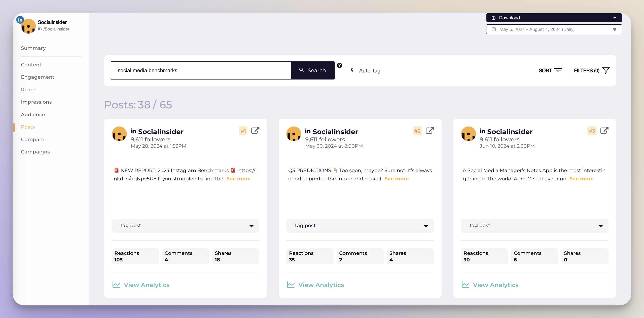
Task: Click the Compare tab in left sidebar
Action: [33, 139]
